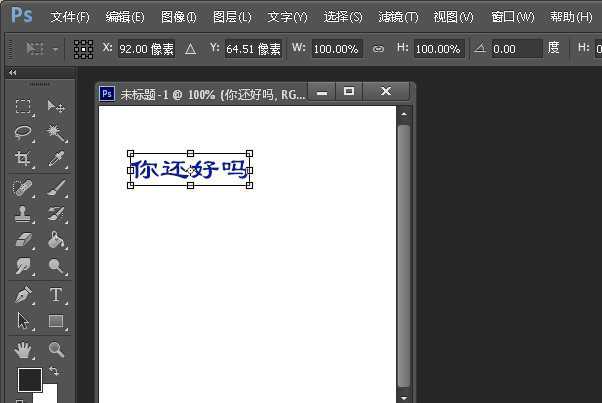The width and height of the screenshot is (602, 403).
Task: Select the Magic Wand tool
Action: tap(56, 133)
